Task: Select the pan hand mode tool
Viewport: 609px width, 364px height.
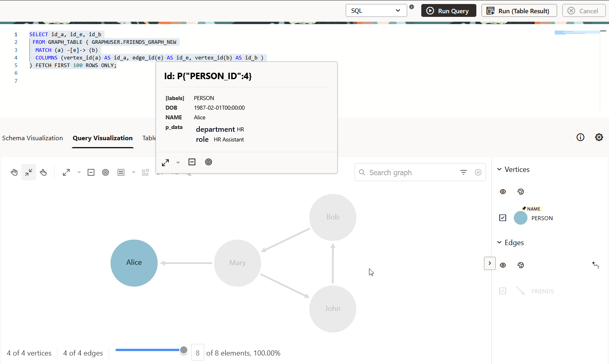Action: coord(14,172)
